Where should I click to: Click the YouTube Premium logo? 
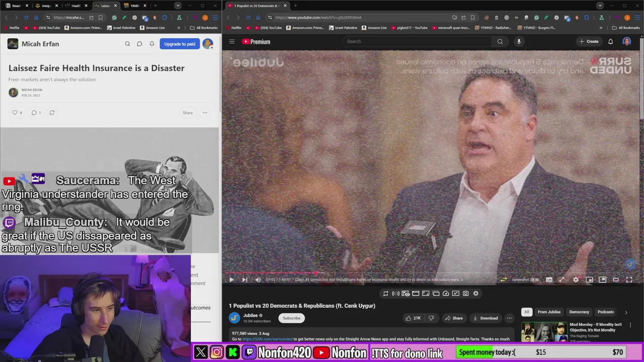pos(256,42)
